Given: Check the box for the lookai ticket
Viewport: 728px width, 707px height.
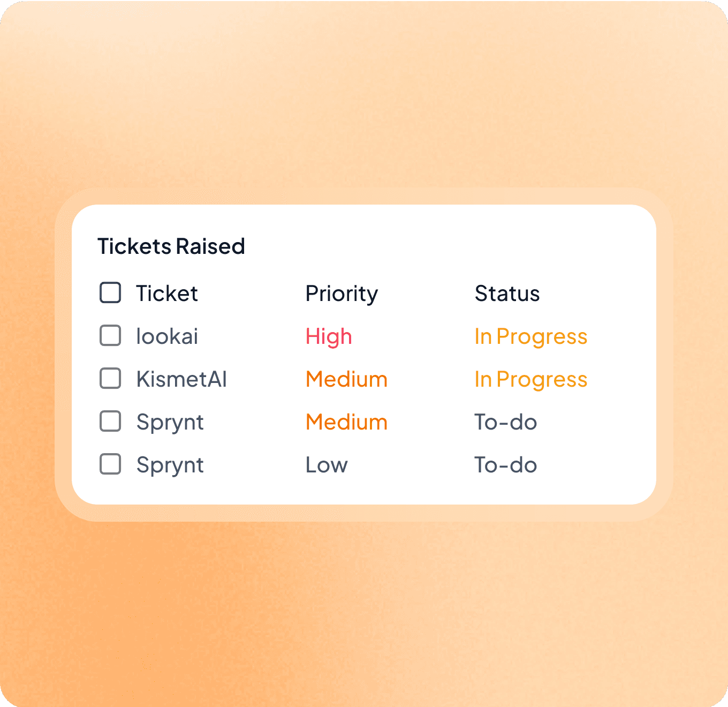Looking at the screenshot, I should coord(110,336).
